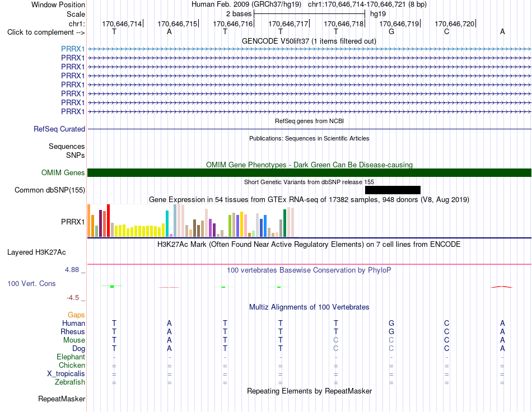Image resolution: width=532 pixels, height=412 pixels.
Task: Click 'Short Genetic Variants from dbSNP release 155'
Action: [x=309, y=182]
